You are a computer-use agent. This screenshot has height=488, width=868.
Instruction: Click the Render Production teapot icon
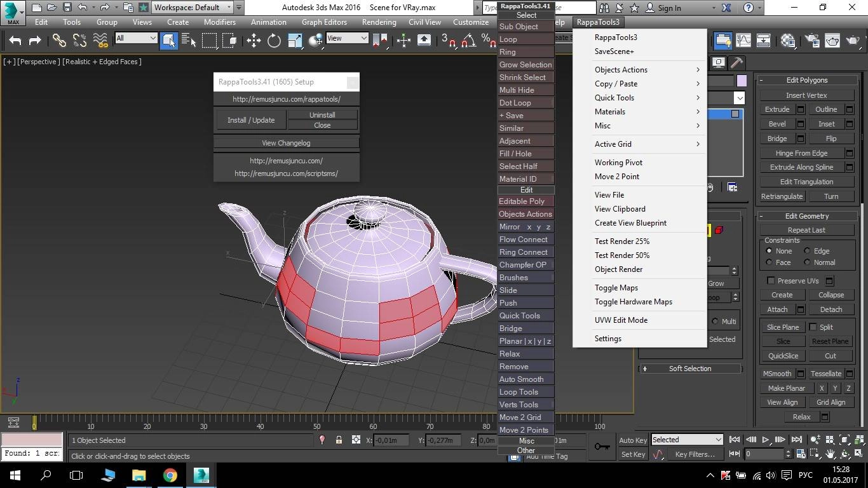click(852, 41)
